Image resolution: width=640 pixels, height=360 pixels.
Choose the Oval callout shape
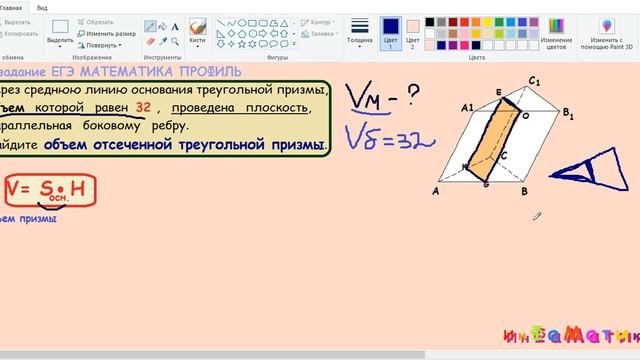[273, 44]
